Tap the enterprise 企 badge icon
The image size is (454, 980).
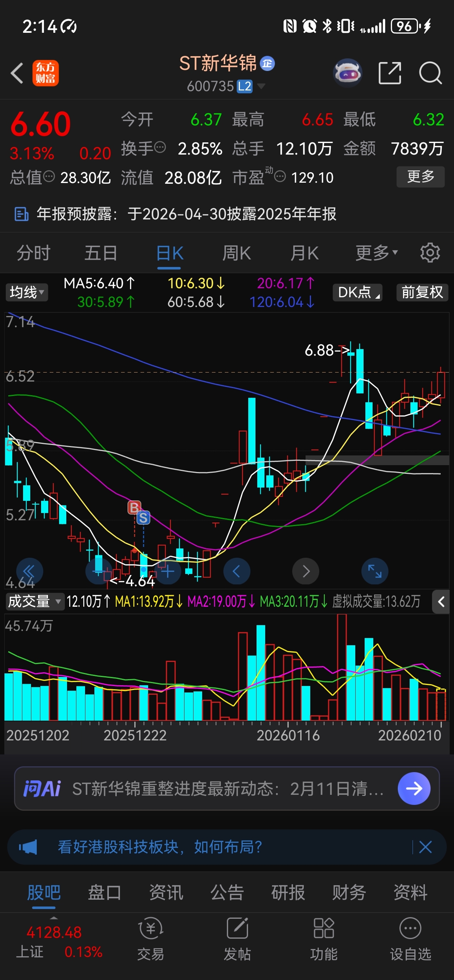[x=267, y=63]
